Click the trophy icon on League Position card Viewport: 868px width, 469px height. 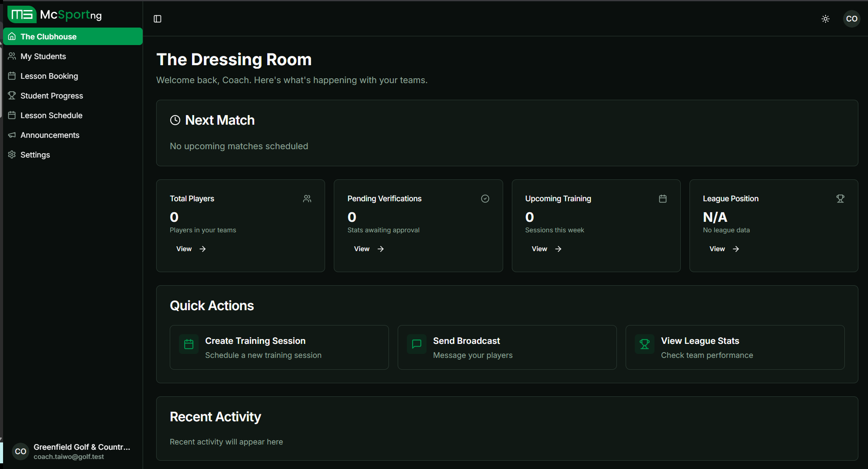point(840,198)
